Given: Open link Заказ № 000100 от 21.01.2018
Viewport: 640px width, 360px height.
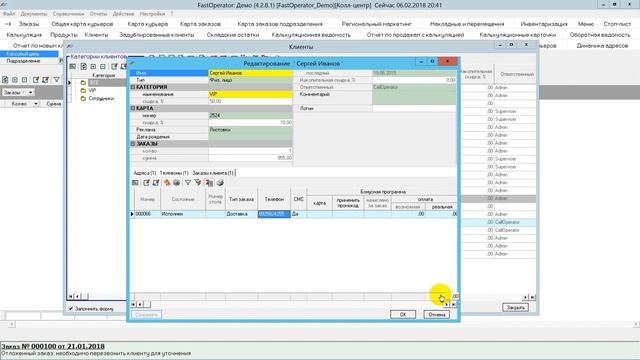Looking at the screenshot, I should (x=53, y=346).
